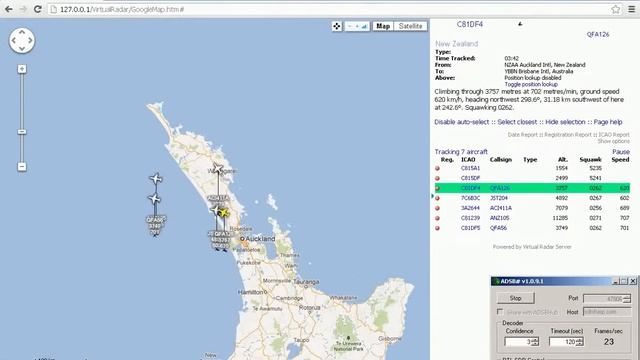Zoom in with the plus button
Viewport: 640px width, 360px height.
coord(22,69)
